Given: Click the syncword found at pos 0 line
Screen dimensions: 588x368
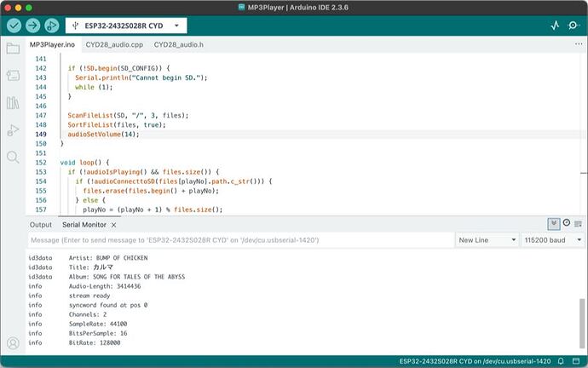Looking at the screenshot, I should click(x=108, y=305).
